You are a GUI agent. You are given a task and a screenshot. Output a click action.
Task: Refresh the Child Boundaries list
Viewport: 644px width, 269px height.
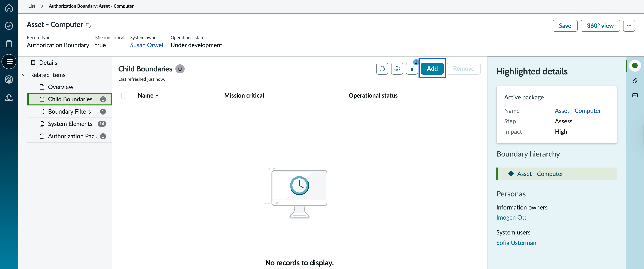pyautogui.click(x=382, y=69)
